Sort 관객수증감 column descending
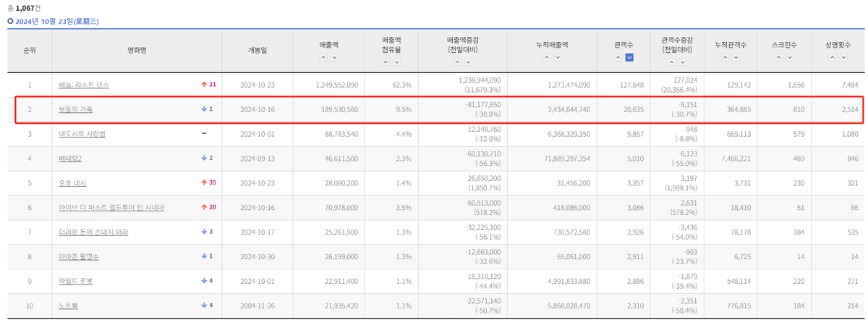 coord(683,62)
